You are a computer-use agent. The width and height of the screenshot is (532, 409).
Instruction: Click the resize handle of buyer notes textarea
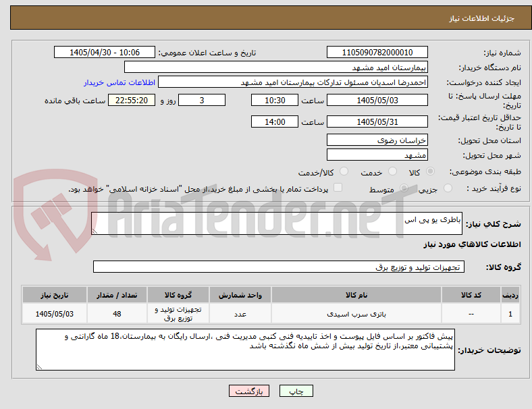point(39,367)
